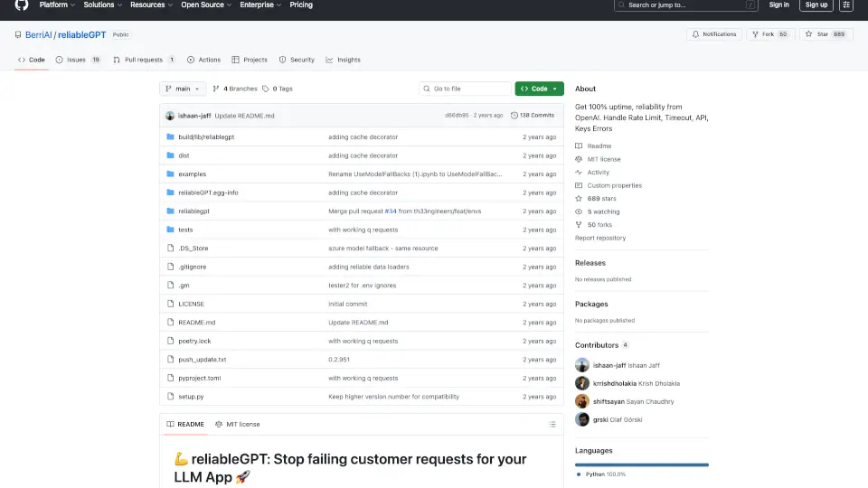This screenshot has height=488, width=868.
Task: Expand the Platform menu in header
Action: click(x=57, y=5)
